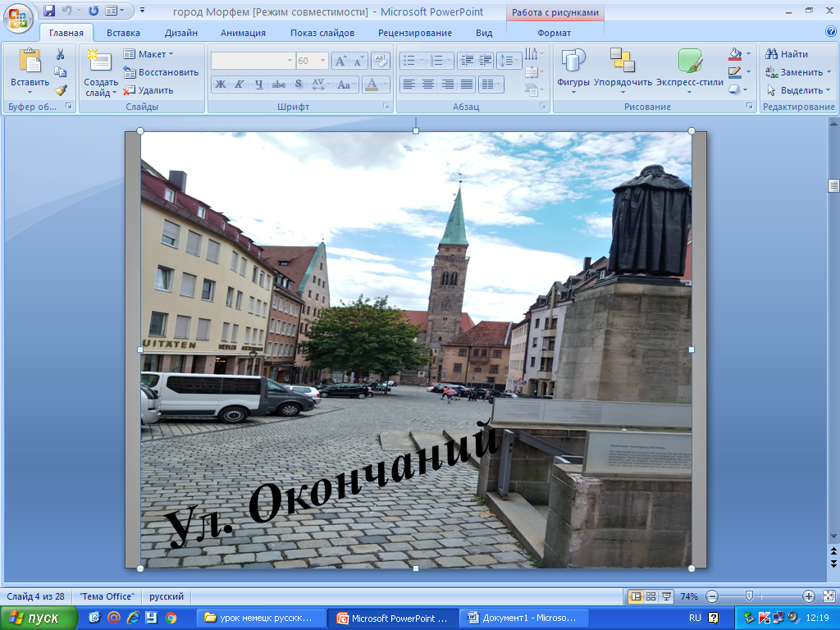The image size is (840, 630).
Task: Click the Cut scissors icon
Action: 60,54
